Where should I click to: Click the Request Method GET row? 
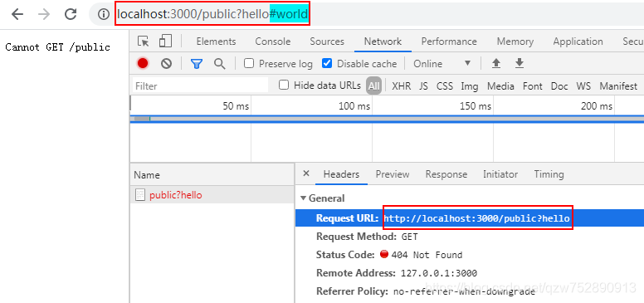point(470,237)
